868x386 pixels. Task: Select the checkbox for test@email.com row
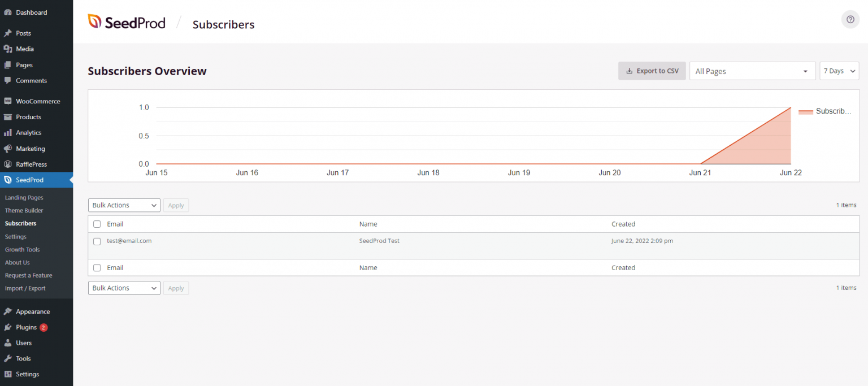click(x=97, y=241)
